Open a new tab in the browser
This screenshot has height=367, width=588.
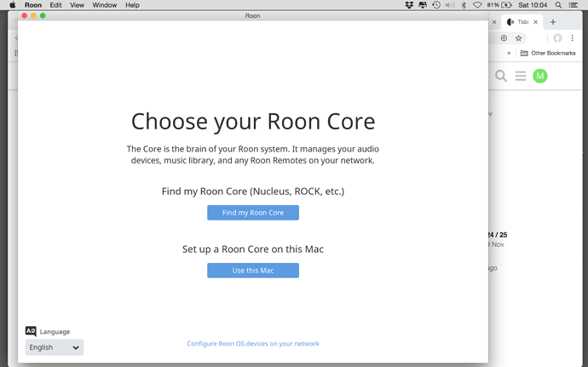[553, 22]
